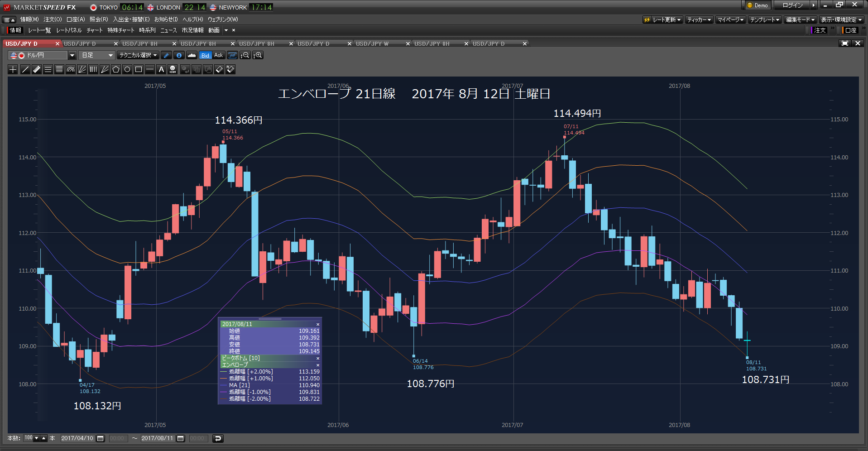
Task: Click the 口座 button at top right
Action: tap(850, 30)
